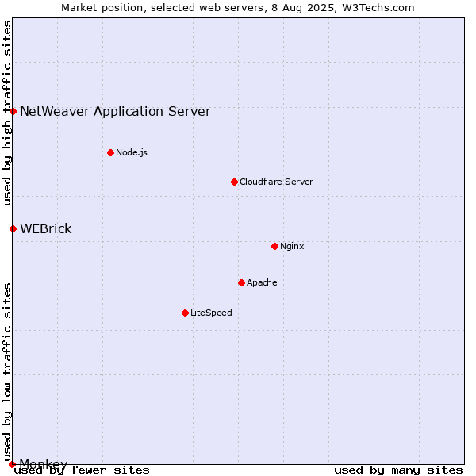Click the Node.js red marker
The height and width of the screenshot is (476, 476).
click(111, 152)
